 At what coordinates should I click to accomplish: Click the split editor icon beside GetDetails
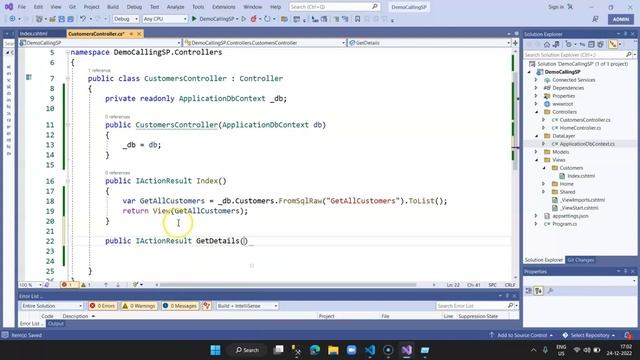[x=515, y=42]
